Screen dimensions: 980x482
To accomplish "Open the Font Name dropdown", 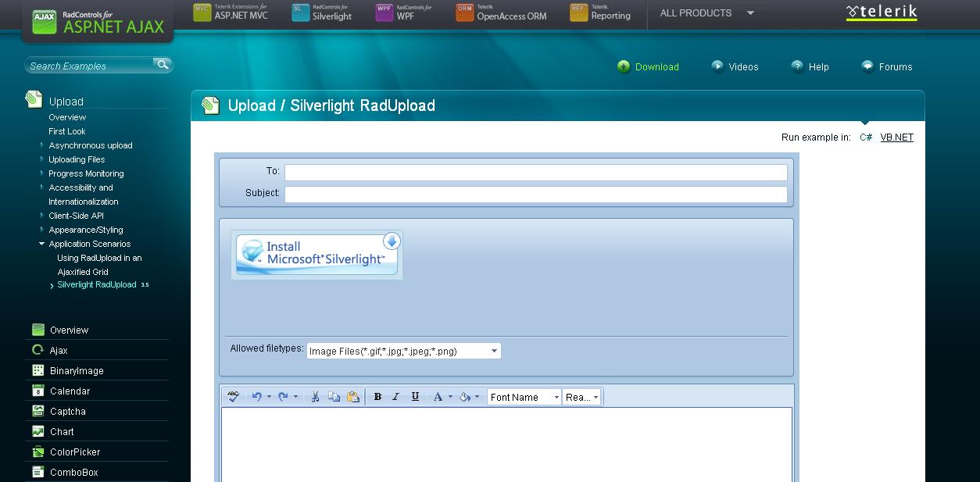I will click(524, 397).
